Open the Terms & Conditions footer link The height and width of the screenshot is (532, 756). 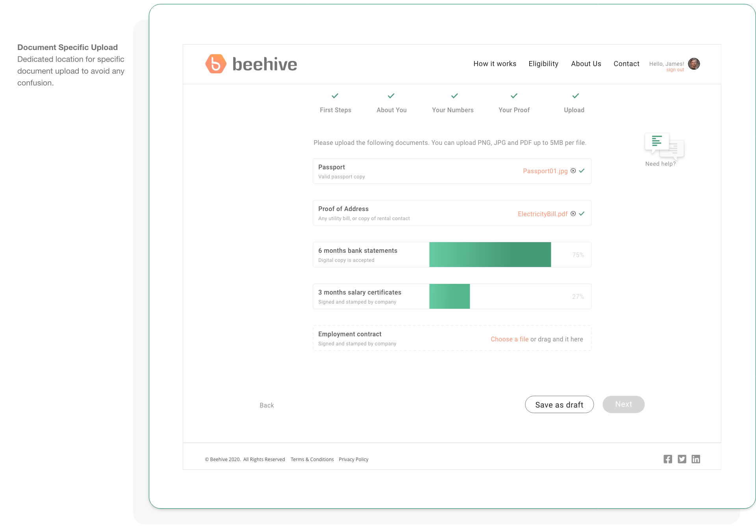point(312,460)
